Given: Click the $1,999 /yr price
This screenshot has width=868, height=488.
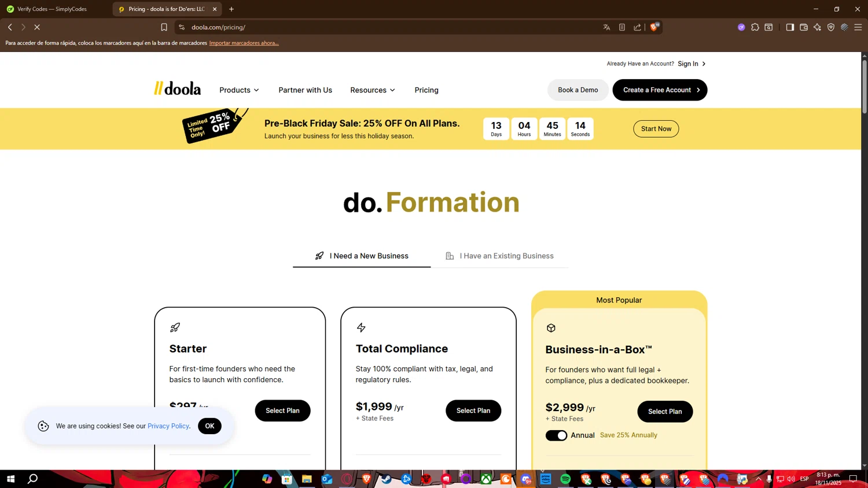Looking at the screenshot, I should [x=380, y=407].
